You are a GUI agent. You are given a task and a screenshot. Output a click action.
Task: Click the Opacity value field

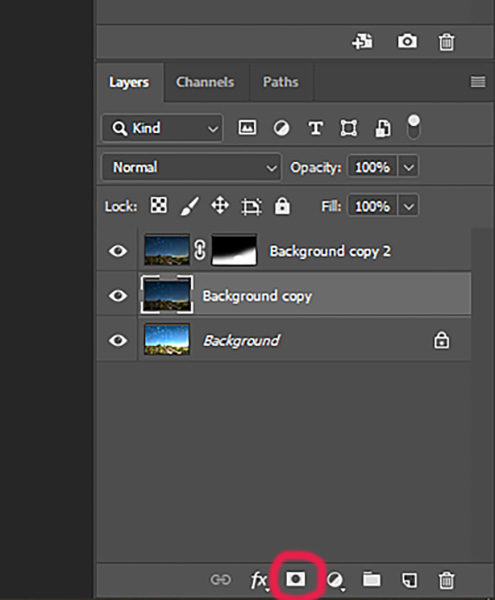[x=373, y=167]
